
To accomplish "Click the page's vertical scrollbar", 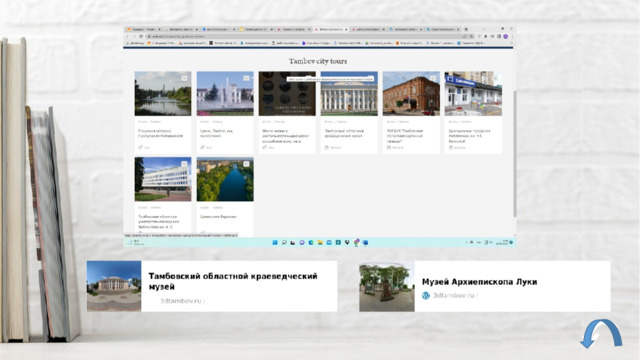I will 515,153.
